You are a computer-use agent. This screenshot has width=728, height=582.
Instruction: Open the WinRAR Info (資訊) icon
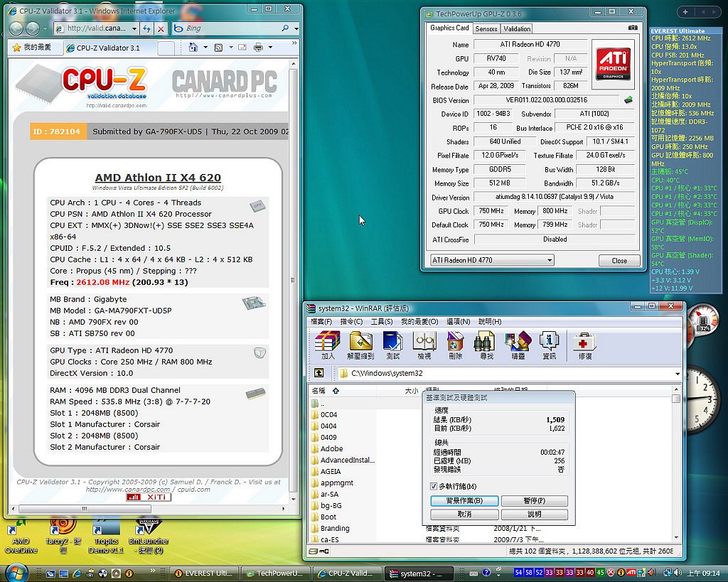click(550, 345)
